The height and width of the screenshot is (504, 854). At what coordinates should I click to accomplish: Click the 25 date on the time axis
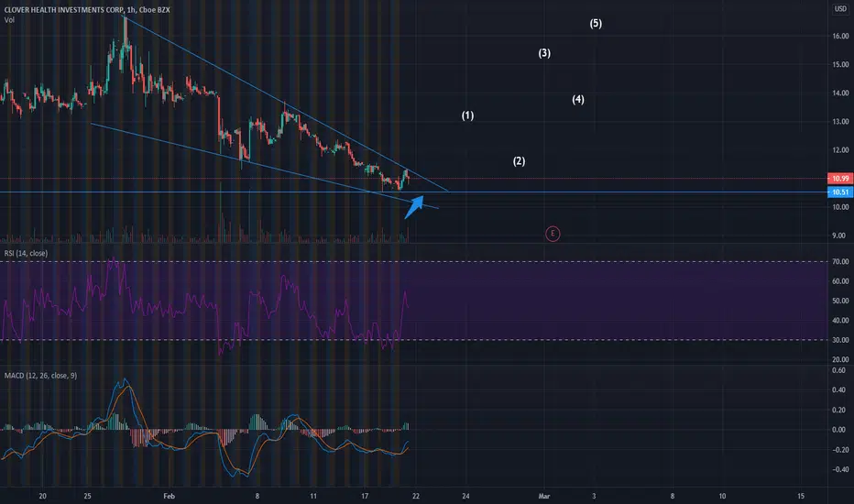(87, 496)
